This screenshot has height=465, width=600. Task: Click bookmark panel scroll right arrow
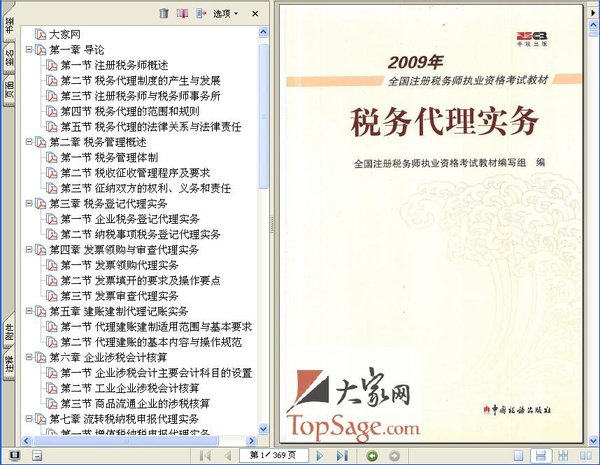pyautogui.click(x=251, y=441)
